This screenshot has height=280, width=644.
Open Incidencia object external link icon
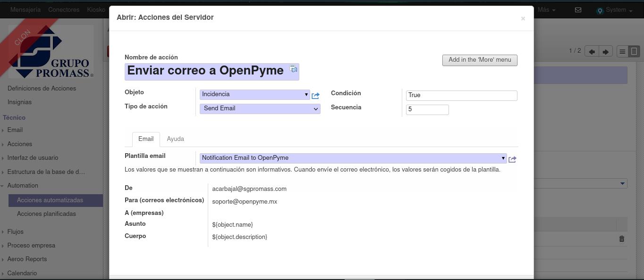pyautogui.click(x=315, y=96)
